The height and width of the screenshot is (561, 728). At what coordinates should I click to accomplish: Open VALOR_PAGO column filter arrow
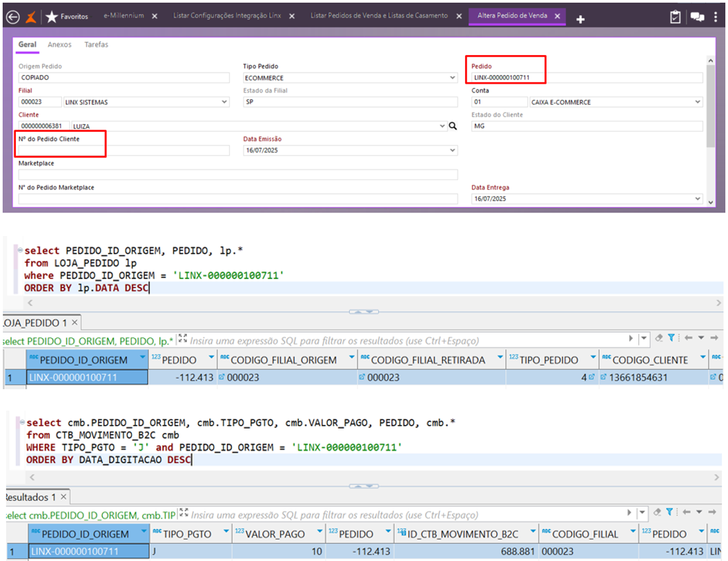coord(319,531)
